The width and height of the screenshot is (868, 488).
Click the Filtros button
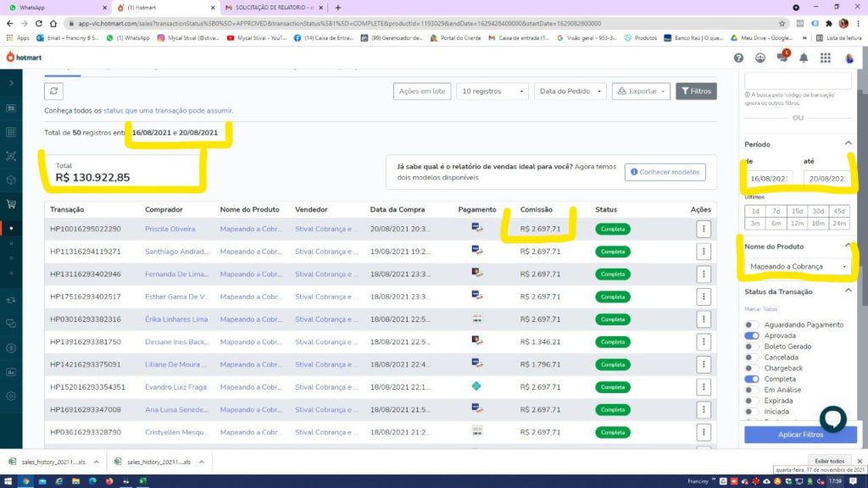coord(696,91)
